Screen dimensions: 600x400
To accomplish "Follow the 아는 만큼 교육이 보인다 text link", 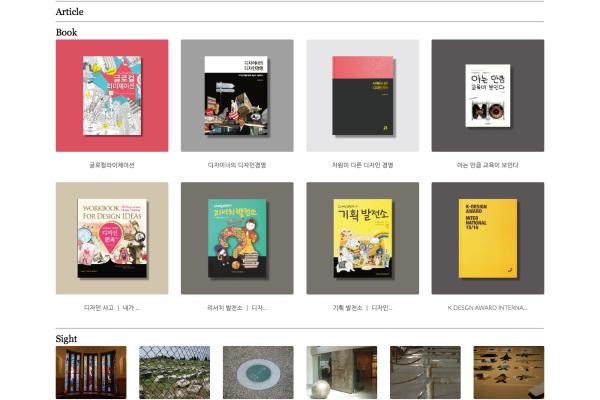I will coord(487,165).
